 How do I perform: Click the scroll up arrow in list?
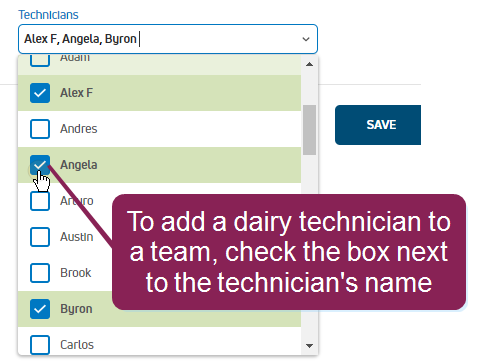(x=309, y=64)
